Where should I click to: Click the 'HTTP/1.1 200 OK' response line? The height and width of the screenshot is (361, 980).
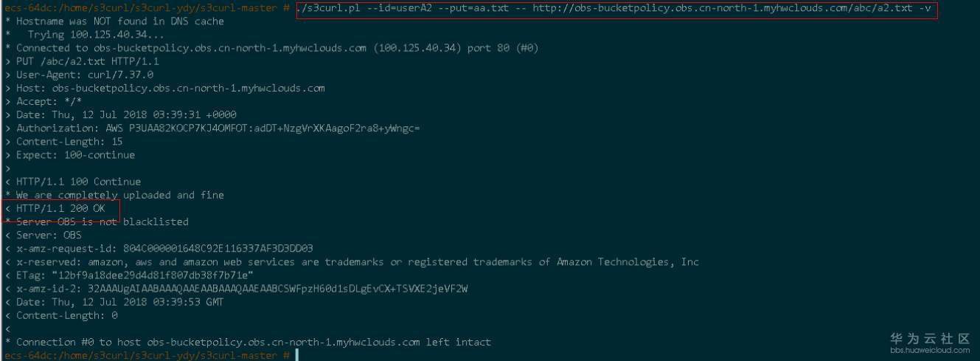[60, 208]
